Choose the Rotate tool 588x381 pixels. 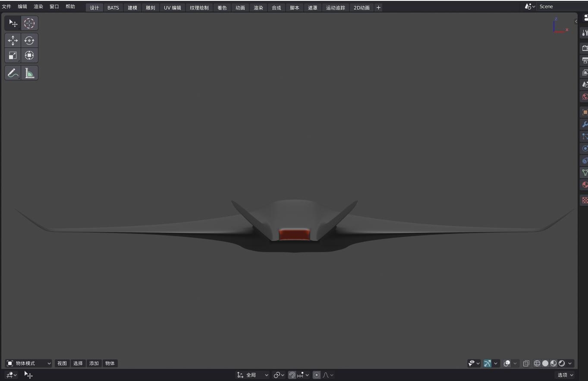pos(29,41)
